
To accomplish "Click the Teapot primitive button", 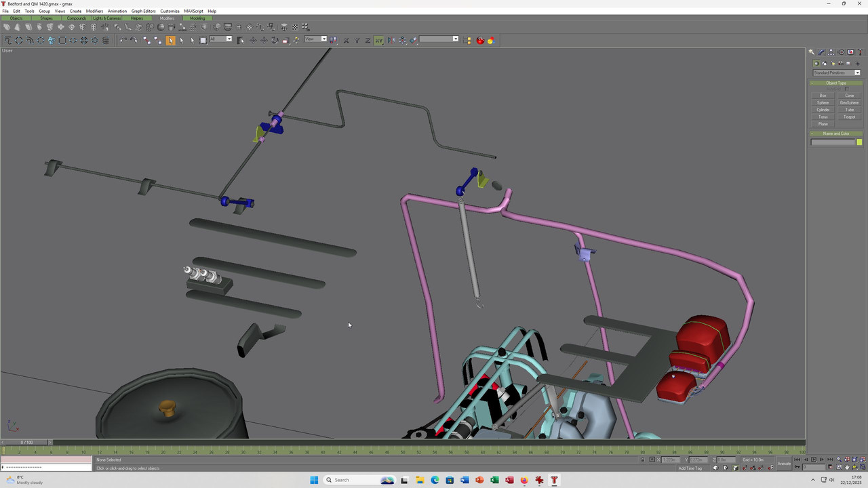I will [x=849, y=117].
